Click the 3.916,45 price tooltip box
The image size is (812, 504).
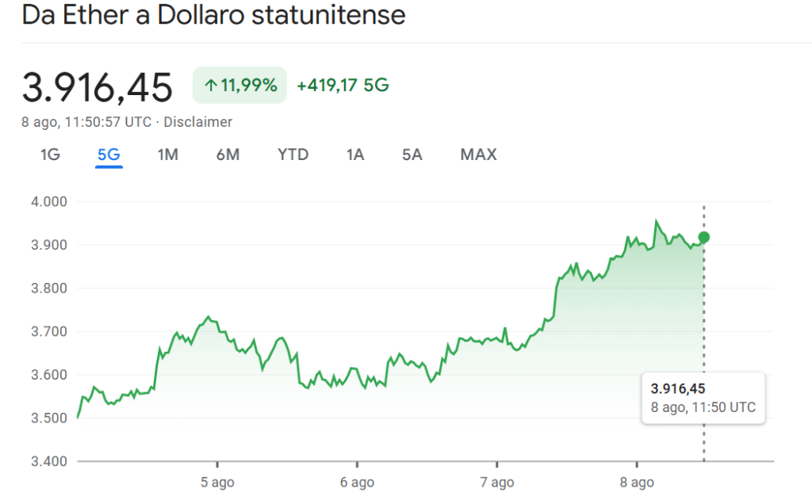tap(703, 398)
